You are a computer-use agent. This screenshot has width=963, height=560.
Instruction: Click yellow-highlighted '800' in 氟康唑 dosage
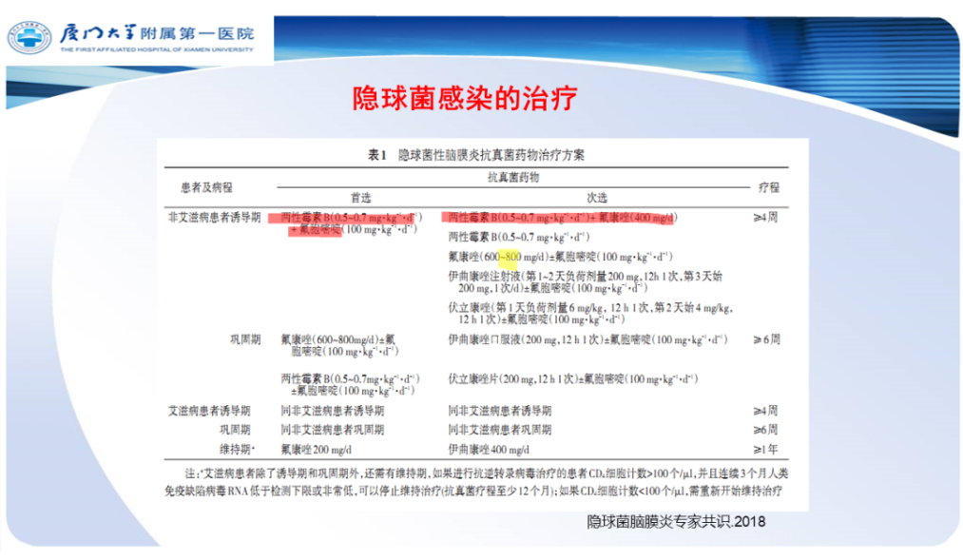click(511, 257)
